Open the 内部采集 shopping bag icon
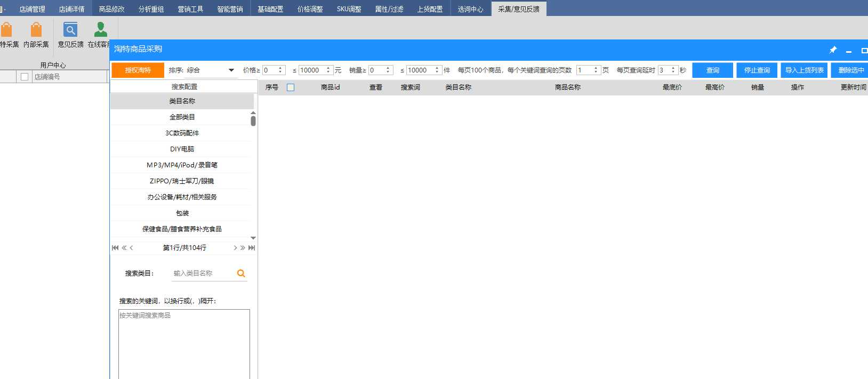Image resolution: width=868 pixels, height=379 pixels. (x=36, y=30)
